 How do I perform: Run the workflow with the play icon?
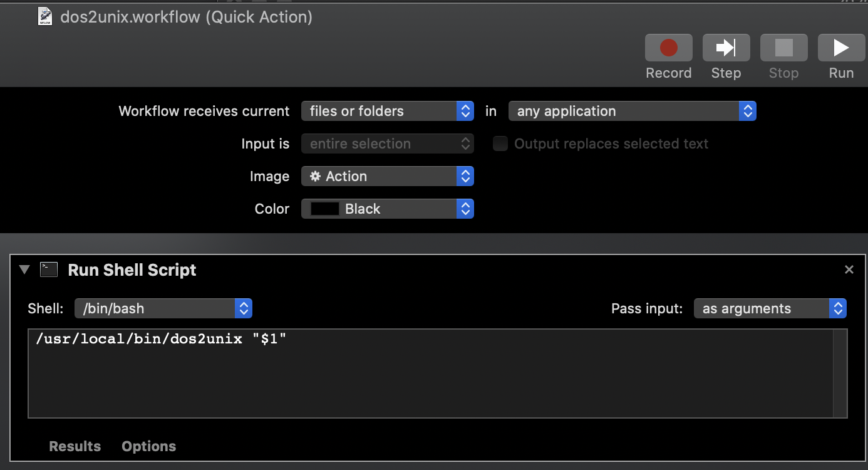(x=841, y=48)
